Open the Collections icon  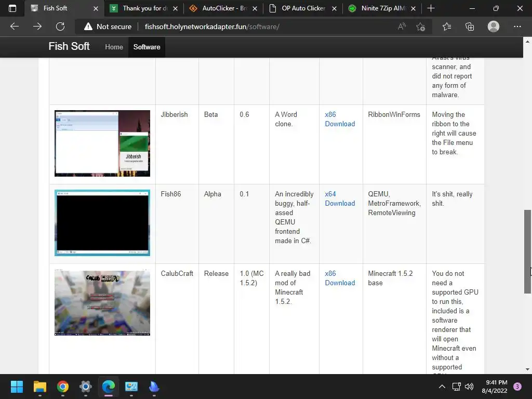tap(470, 26)
